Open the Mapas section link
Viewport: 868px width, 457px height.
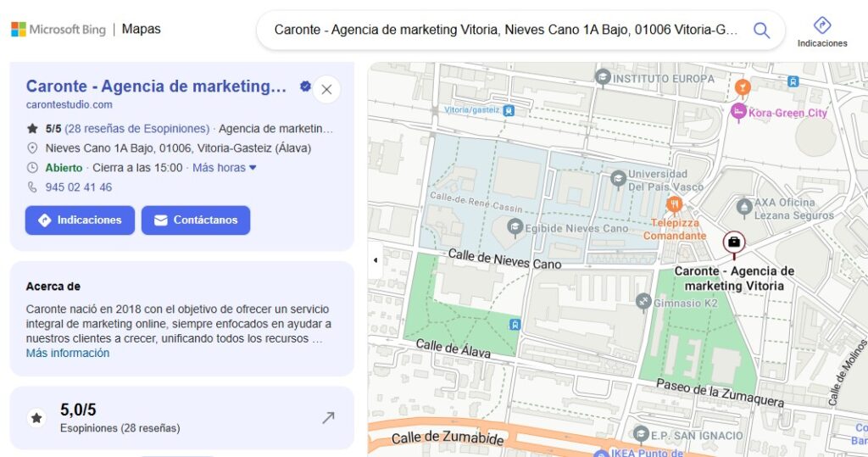(x=142, y=29)
